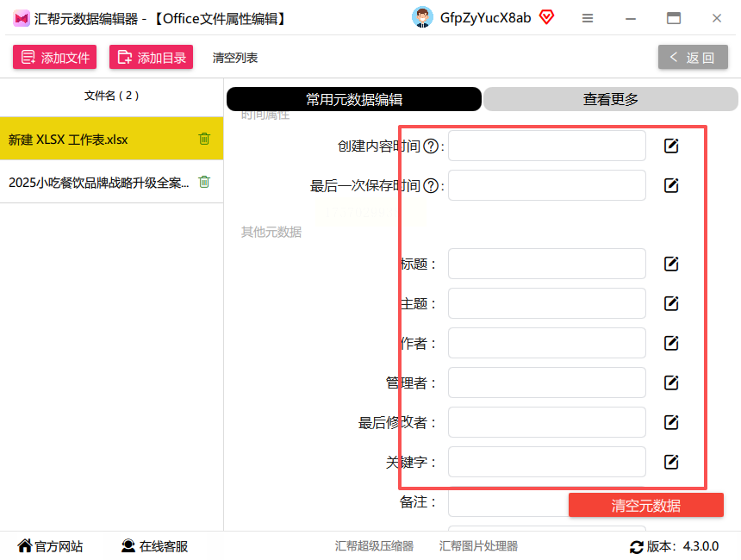Click edit icon for 最后一次保存时间 field
The width and height of the screenshot is (741, 560).
tap(671, 185)
